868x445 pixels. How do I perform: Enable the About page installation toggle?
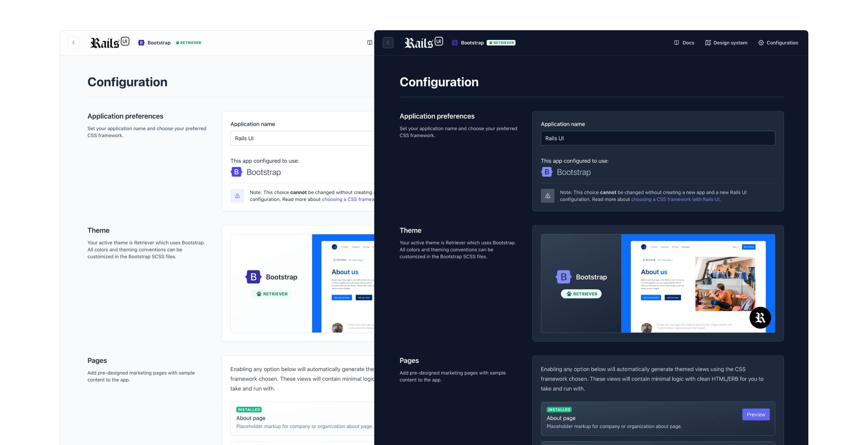(559, 409)
